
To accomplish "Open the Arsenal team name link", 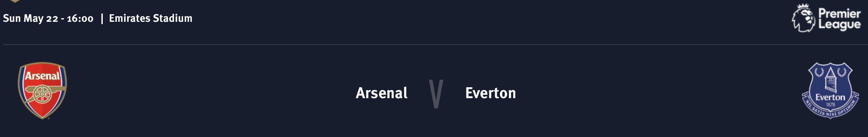I will click(x=381, y=93).
